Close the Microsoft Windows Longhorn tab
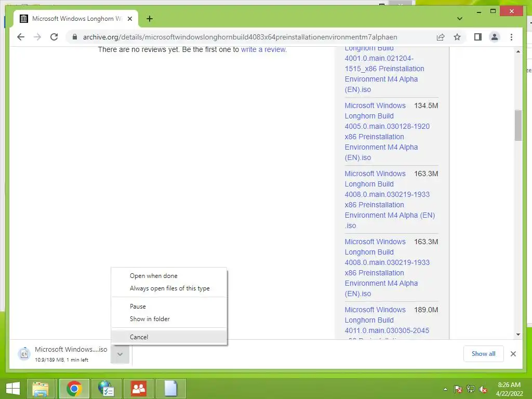The height and width of the screenshot is (399, 532). pyautogui.click(x=129, y=19)
